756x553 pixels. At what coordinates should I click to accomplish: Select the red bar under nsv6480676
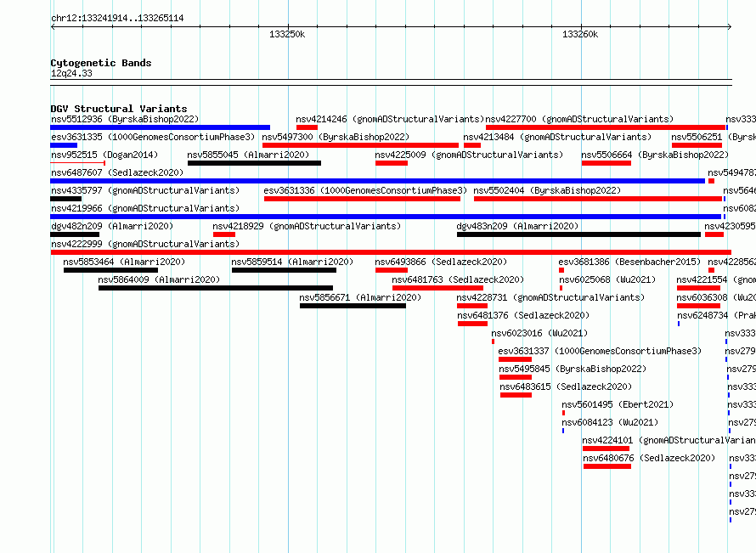tap(607, 466)
